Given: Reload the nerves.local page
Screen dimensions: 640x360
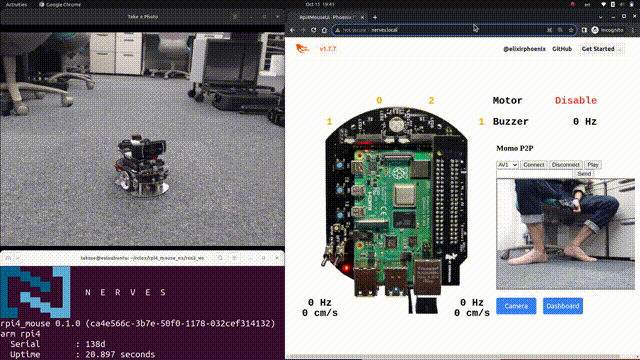Looking at the screenshot, I should click(314, 30).
